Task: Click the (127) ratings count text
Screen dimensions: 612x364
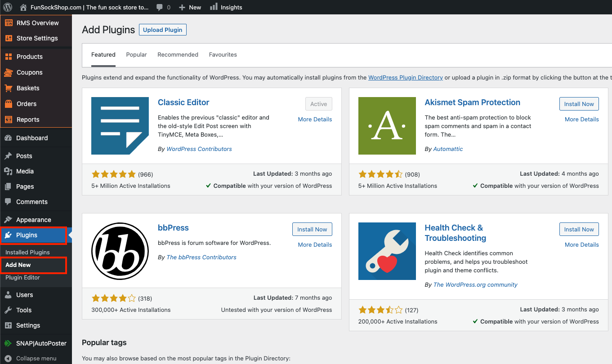Action: (412, 310)
